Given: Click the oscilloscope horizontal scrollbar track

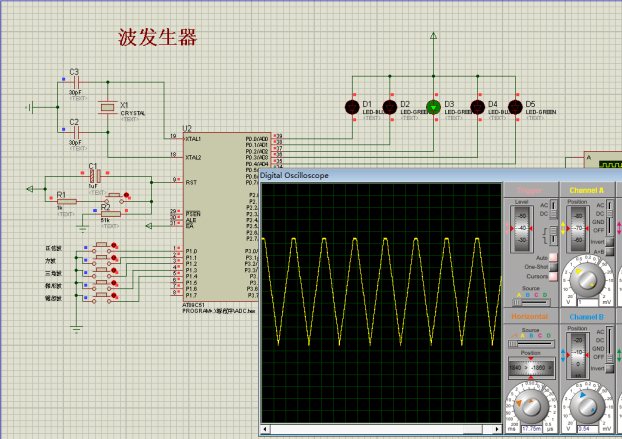Looking at the screenshot, I should pos(381,429).
